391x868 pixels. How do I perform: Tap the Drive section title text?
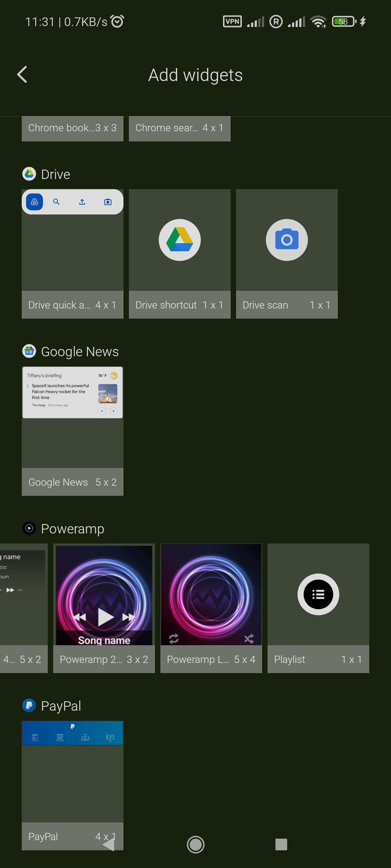[56, 174]
